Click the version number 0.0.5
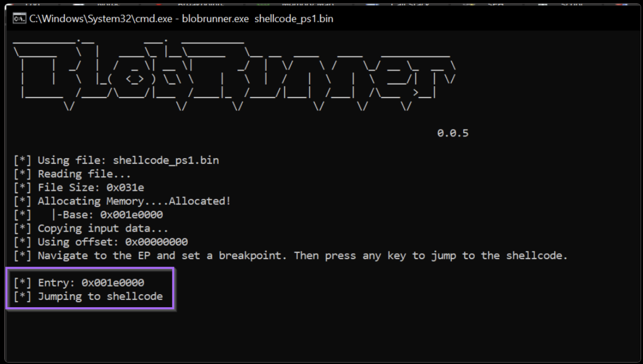 [452, 133]
